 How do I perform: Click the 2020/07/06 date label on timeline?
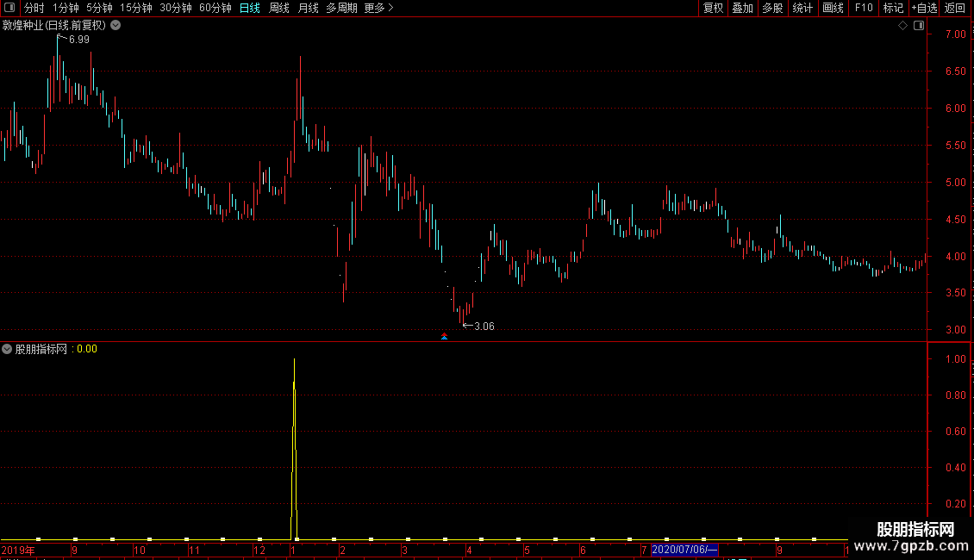pyautogui.click(x=684, y=550)
